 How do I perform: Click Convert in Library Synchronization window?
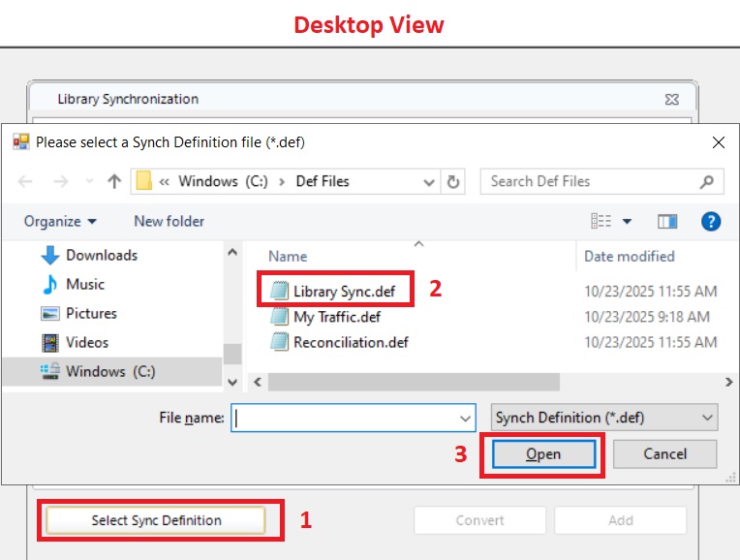[x=479, y=520]
